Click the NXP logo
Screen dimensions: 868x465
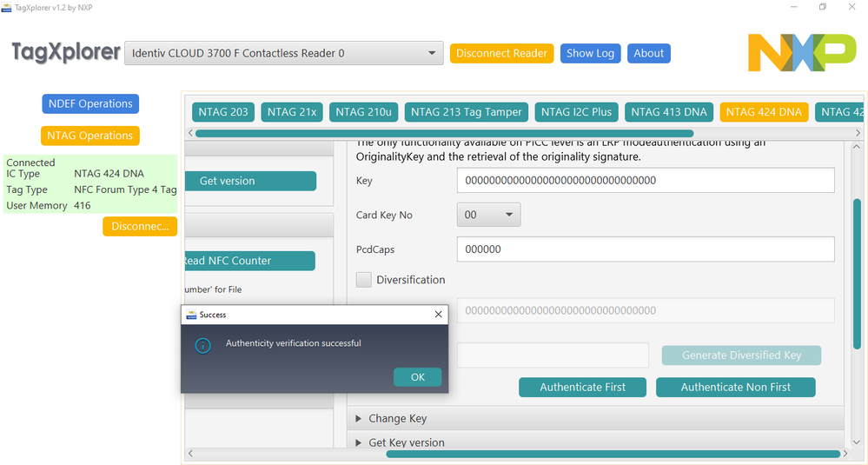tap(802, 53)
